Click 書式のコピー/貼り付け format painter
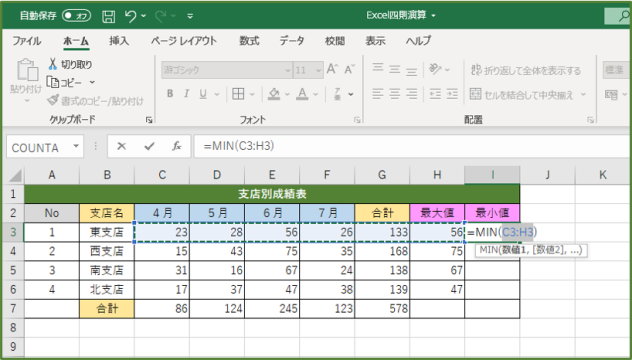632x360 pixels. 95,101
